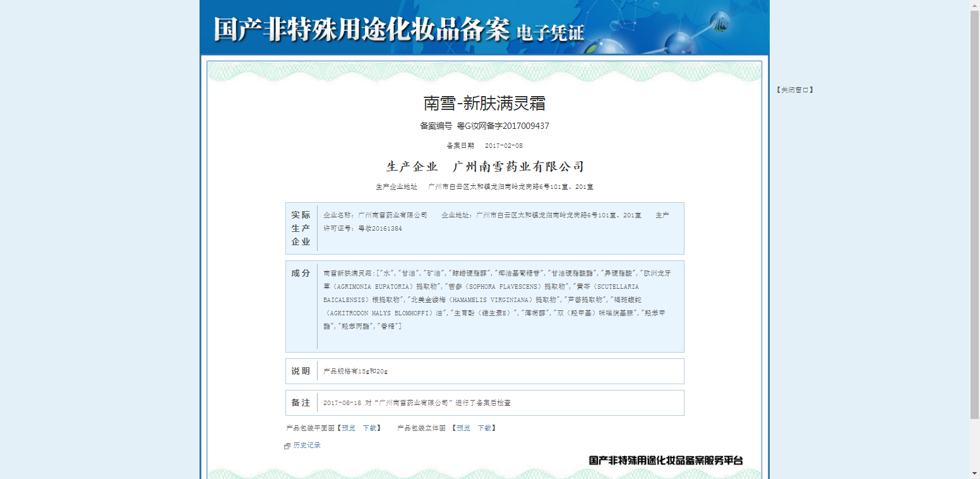The width and height of the screenshot is (980, 479).
Task: Click the 产品包装立体图 label
Action: (422, 428)
